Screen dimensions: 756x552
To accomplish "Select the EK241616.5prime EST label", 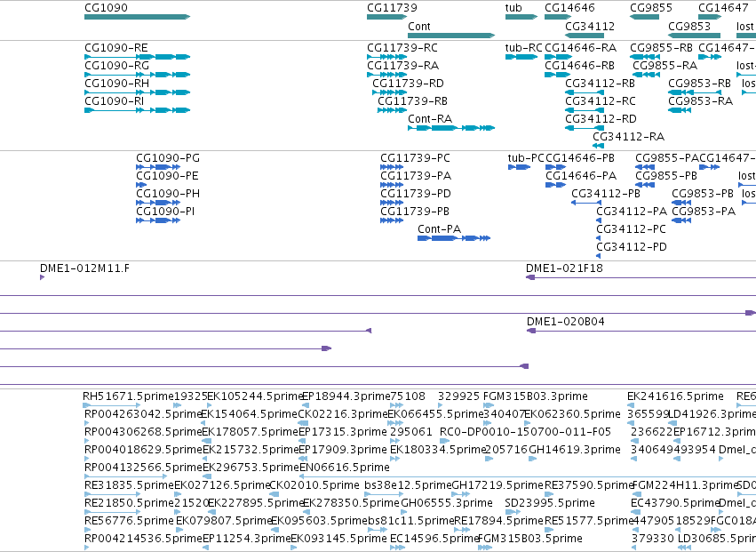I will pos(675,396).
